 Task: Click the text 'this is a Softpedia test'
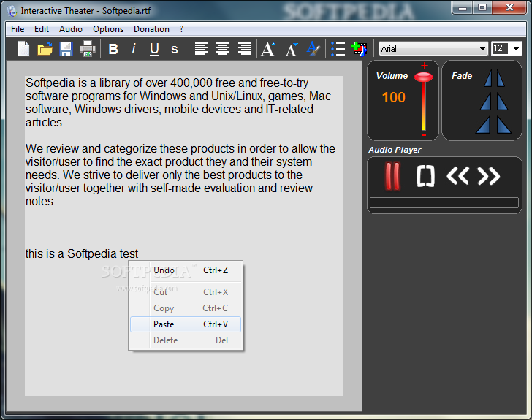(x=82, y=253)
